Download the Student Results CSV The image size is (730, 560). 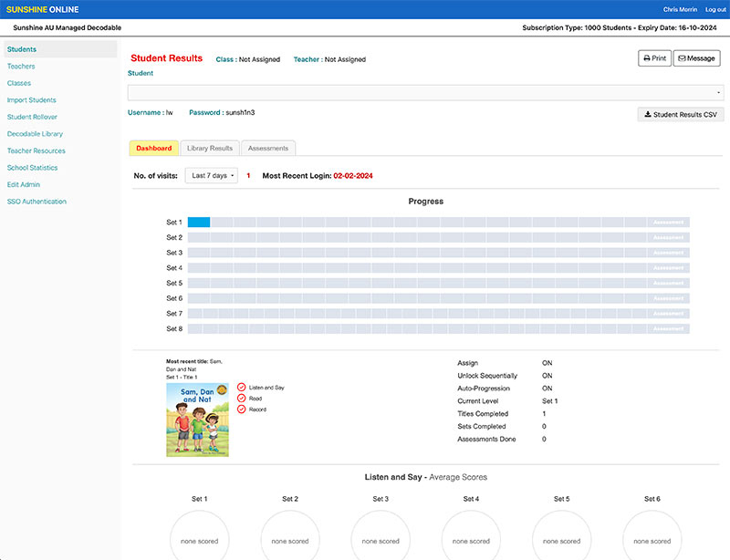click(680, 115)
